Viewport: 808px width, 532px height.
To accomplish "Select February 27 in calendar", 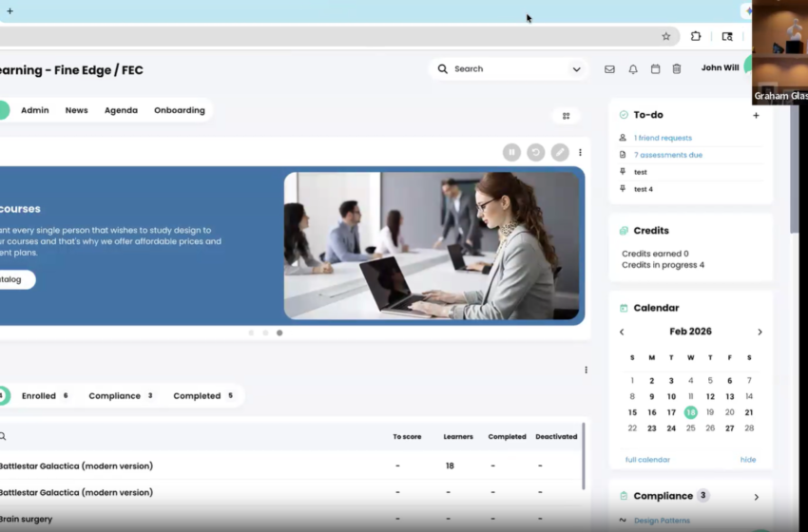I will point(730,427).
